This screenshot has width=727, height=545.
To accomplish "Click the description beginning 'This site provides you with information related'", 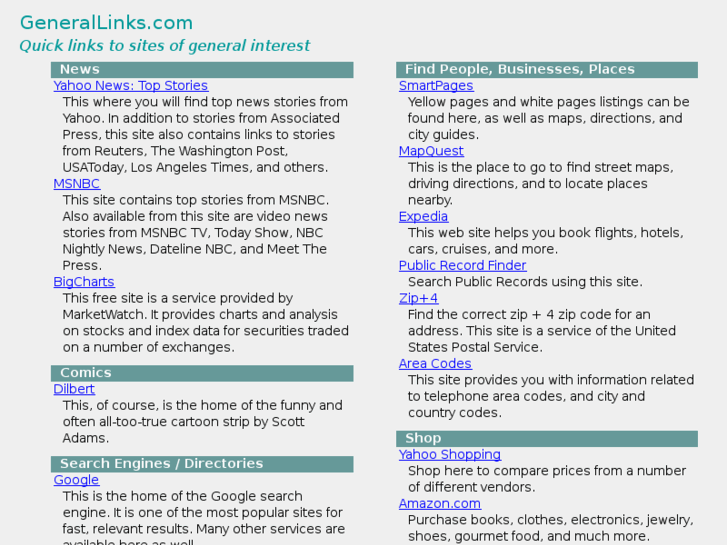I will (551, 397).
